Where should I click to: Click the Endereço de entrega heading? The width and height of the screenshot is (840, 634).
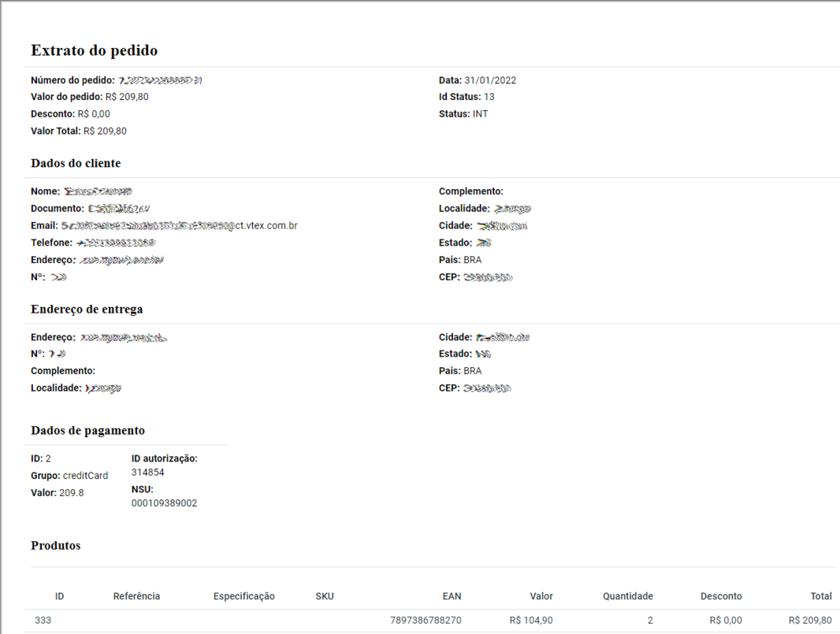pos(87,310)
